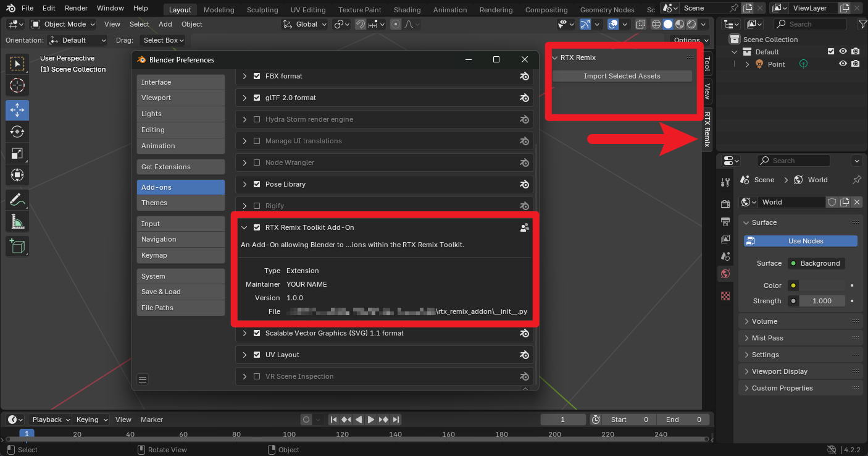Viewport: 868px width, 456px height.
Task: Activate the Add Cube tool
Action: 17,246
